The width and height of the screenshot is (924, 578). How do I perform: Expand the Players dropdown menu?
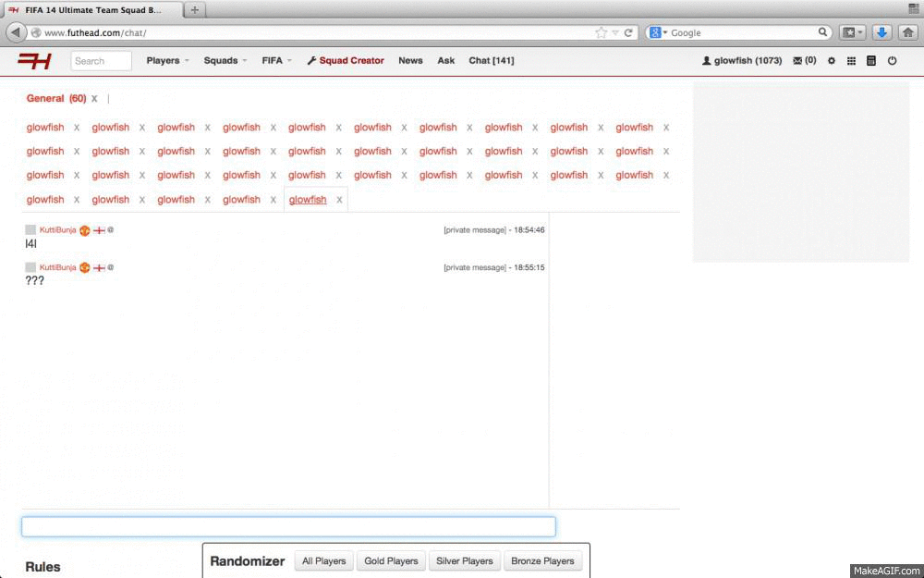point(167,61)
